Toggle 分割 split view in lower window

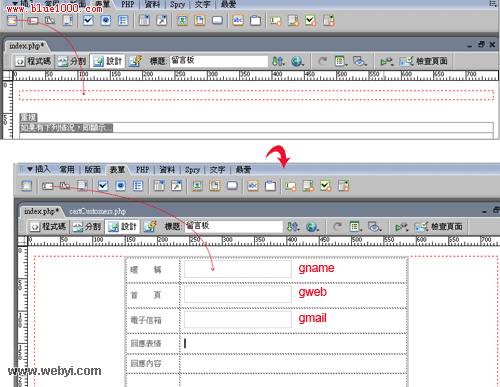pyautogui.click(x=87, y=227)
